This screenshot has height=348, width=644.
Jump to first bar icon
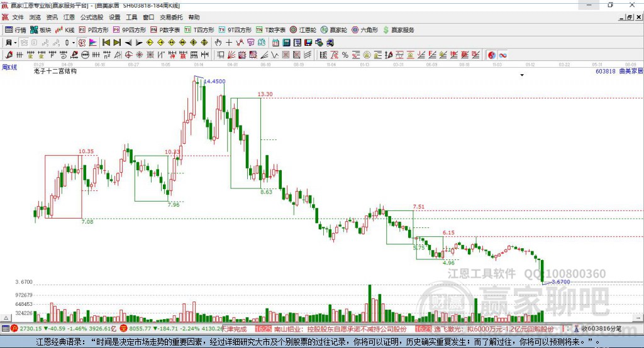pos(106,43)
